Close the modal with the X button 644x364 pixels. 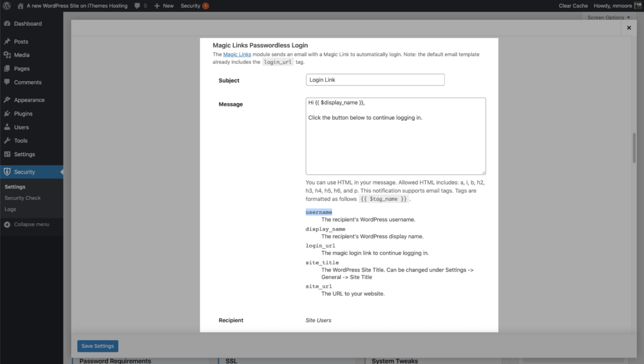[629, 28]
